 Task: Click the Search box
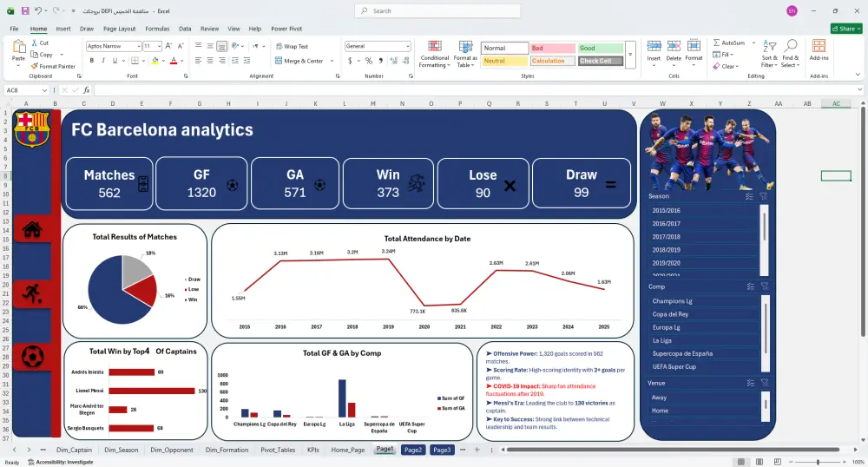point(437,11)
